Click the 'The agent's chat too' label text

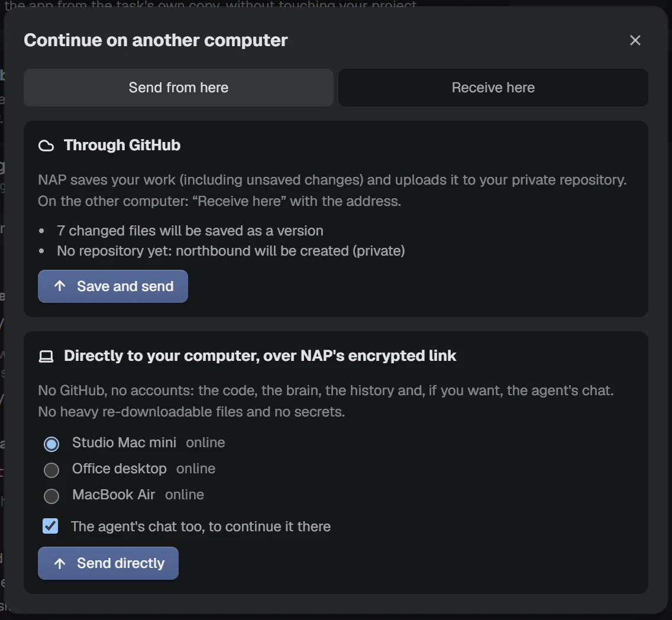click(x=201, y=527)
